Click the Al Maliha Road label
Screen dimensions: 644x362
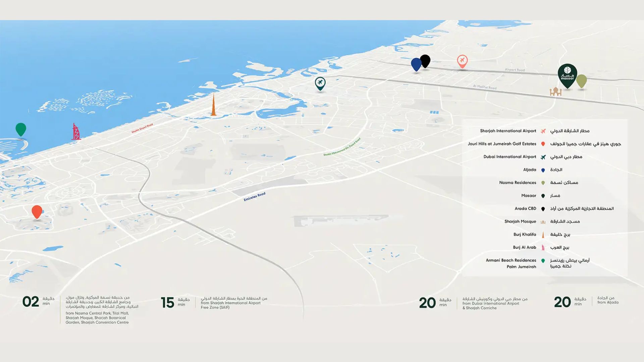(x=484, y=87)
